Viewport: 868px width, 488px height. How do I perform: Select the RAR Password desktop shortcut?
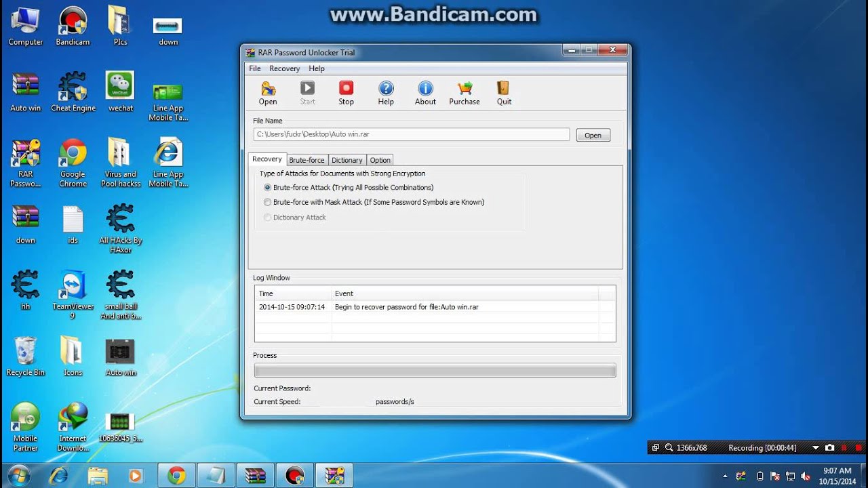click(x=26, y=163)
